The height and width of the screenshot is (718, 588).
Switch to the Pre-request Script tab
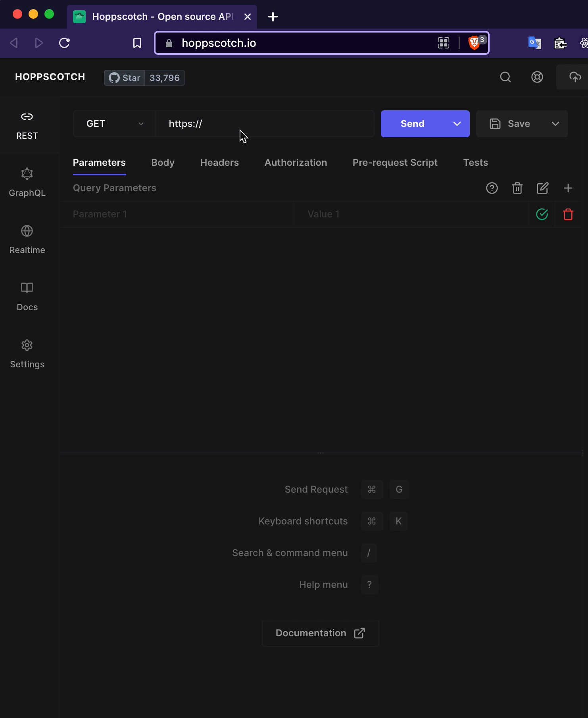(395, 163)
